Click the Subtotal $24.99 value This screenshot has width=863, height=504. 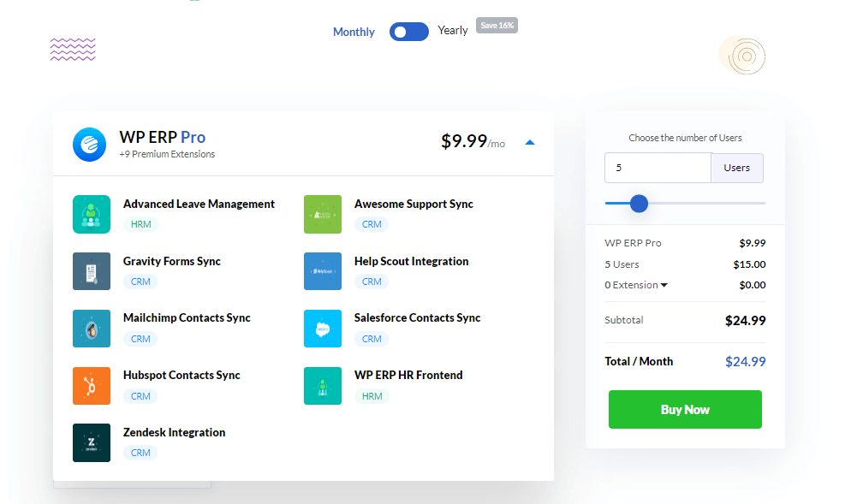(745, 321)
